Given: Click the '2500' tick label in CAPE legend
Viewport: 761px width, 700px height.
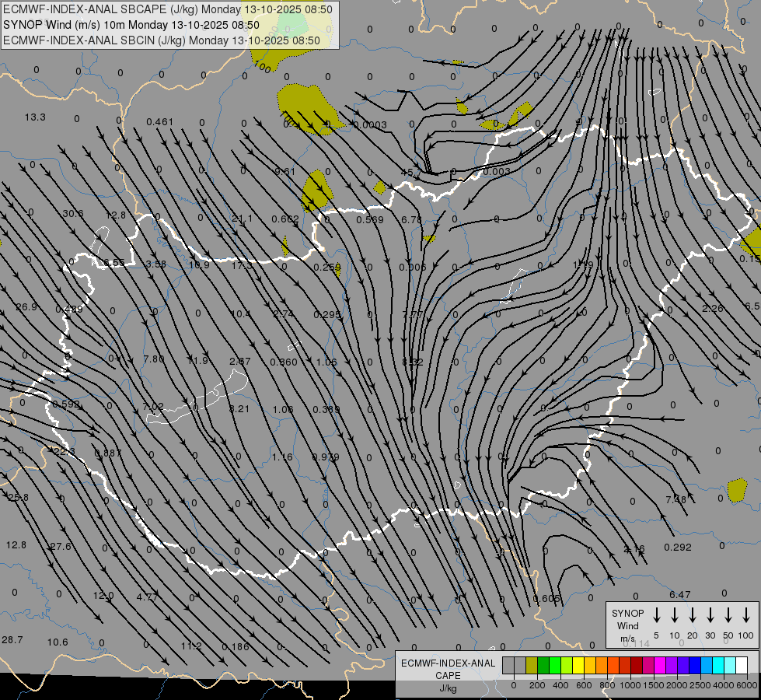Looking at the screenshot, I should pyautogui.click(x=700, y=685).
